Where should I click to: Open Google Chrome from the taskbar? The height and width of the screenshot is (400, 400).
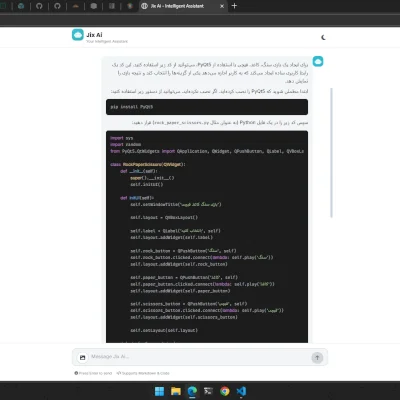point(225,391)
